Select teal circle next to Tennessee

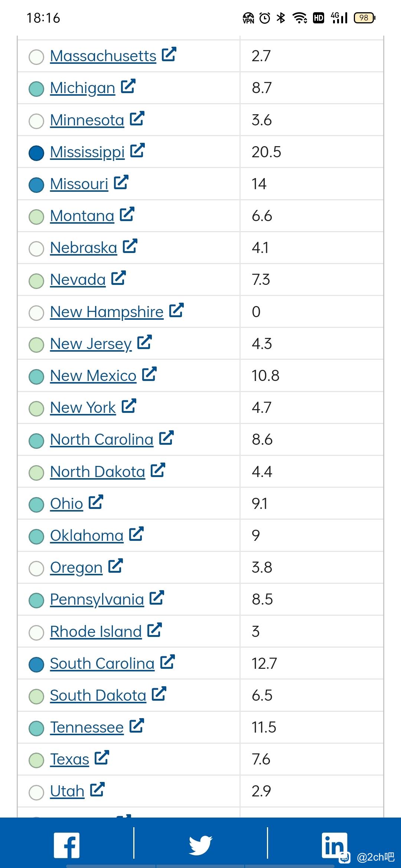point(36,728)
